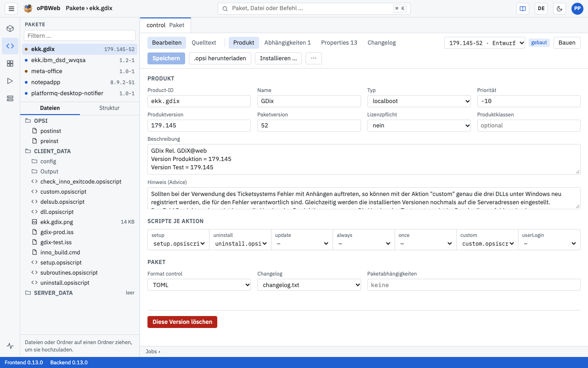Click the Installieren … button
The height and width of the screenshot is (368, 588).
278,58
